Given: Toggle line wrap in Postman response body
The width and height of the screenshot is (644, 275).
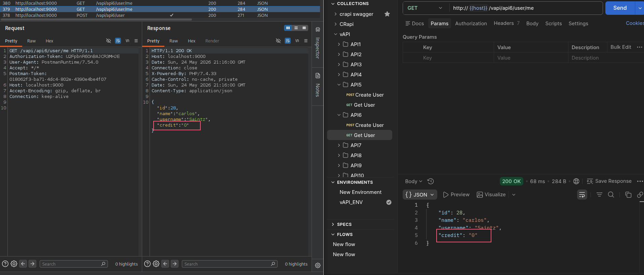Looking at the screenshot, I should click(x=582, y=195).
